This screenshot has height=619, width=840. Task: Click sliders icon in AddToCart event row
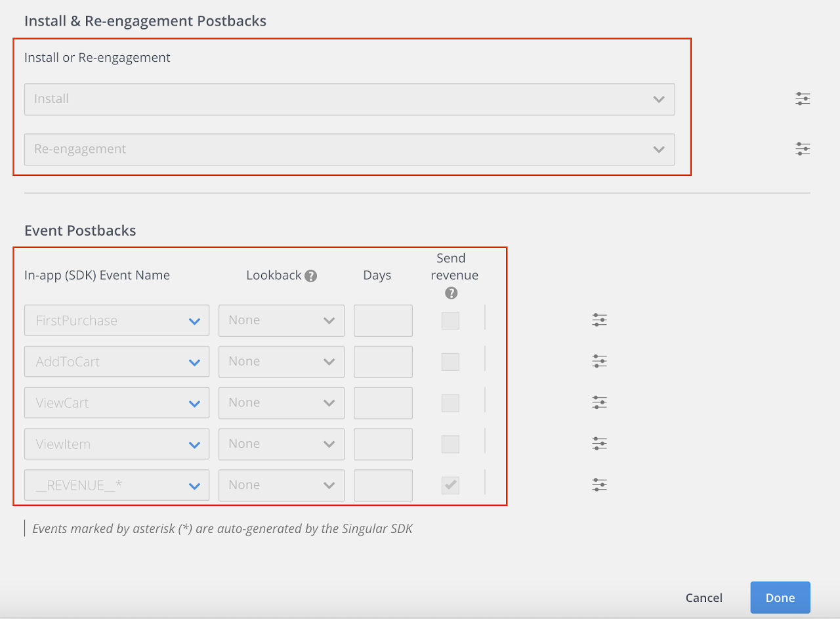point(598,362)
